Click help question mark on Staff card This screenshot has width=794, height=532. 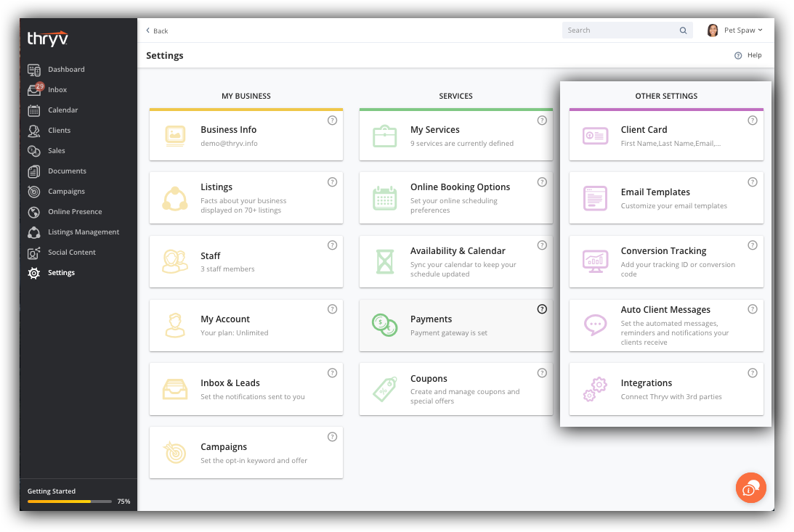(x=332, y=245)
